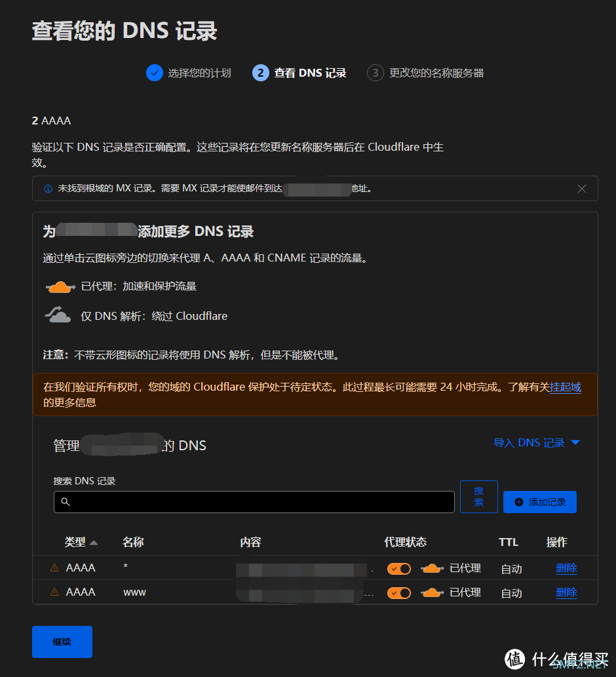Click the 操作 column header
This screenshot has width=616, height=677.
point(557,542)
